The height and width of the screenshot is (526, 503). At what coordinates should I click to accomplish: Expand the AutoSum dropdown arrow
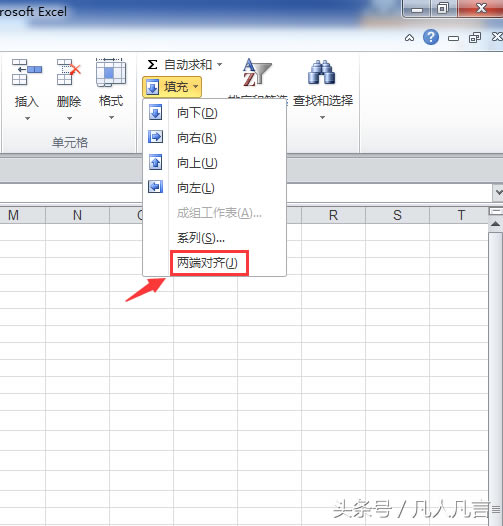[219, 64]
